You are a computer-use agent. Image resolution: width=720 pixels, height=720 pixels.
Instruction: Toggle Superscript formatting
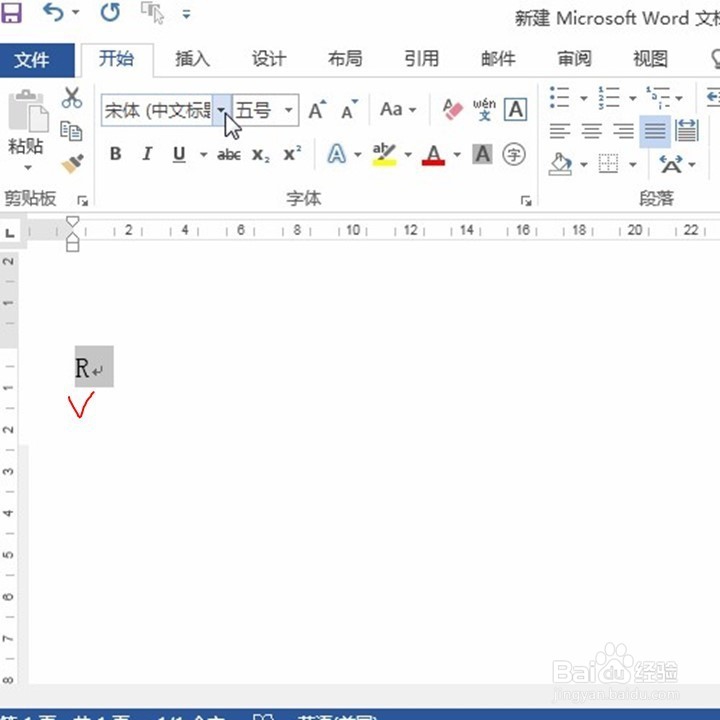(x=292, y=153)
